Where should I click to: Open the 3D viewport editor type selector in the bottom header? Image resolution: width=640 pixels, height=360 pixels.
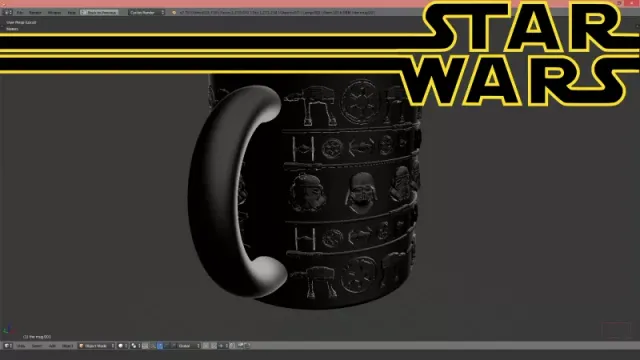click(8, 346)
